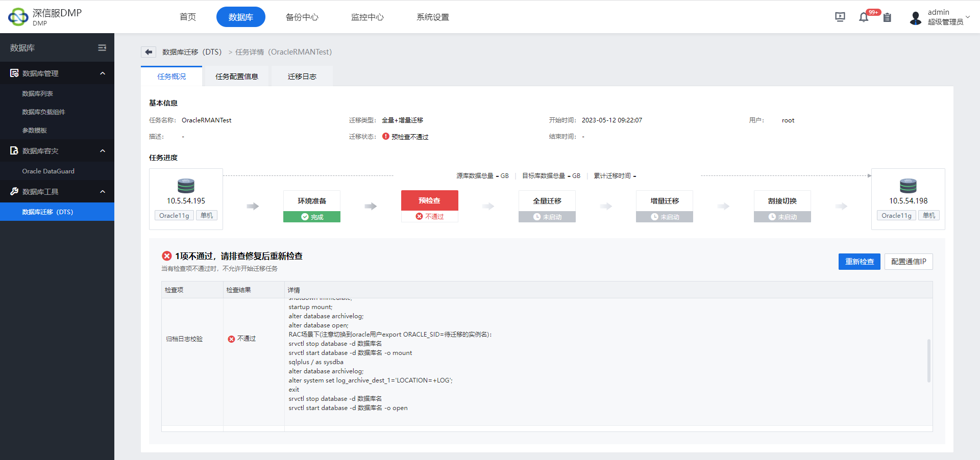Collapse the 数据库工具 sidebar section
This screenshot has height=460, width=980.
pos(103,192)
